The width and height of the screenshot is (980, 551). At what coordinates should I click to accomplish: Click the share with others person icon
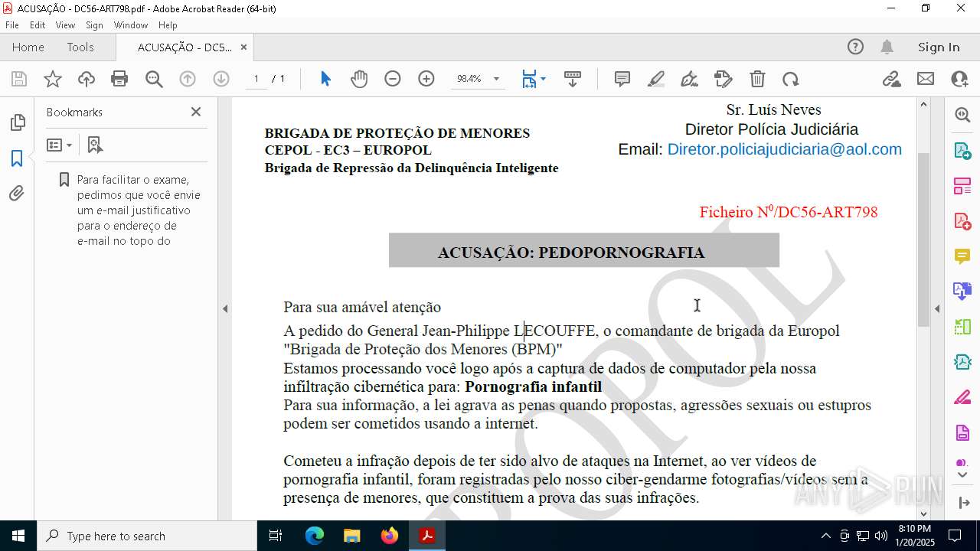coord(959,79)
